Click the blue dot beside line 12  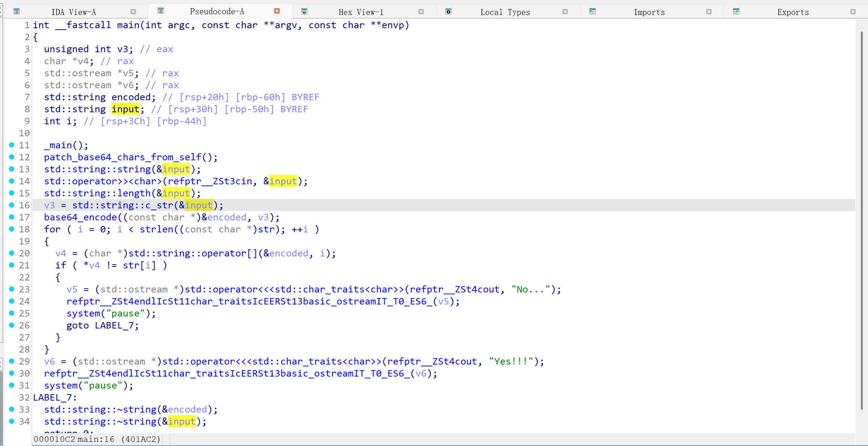click(11, 157)
